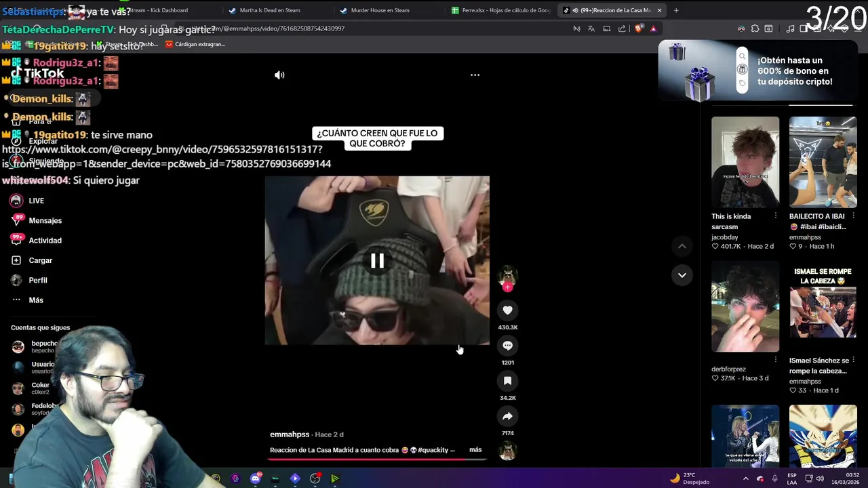Screen dimensions: 868x488
Task: Open Actividad in the sidebar
Action: pyautogui.click(x=45, y=241)
